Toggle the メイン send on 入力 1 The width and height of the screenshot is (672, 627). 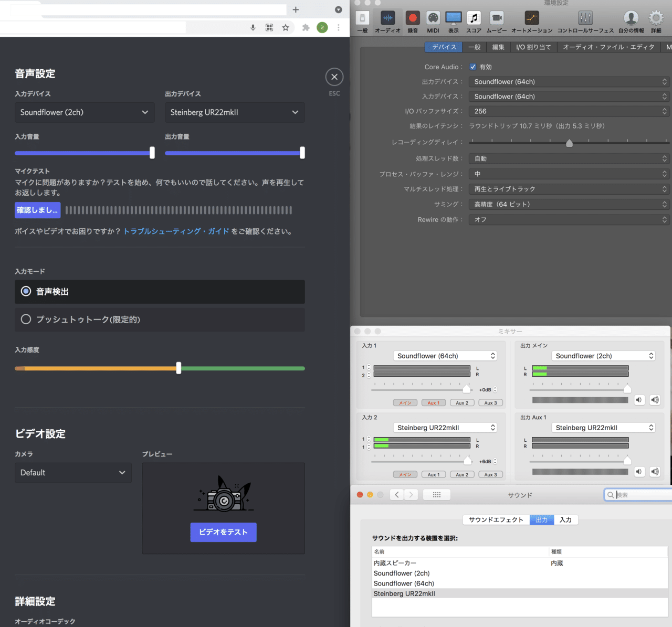pyautogui.click(x=405, y=403)
